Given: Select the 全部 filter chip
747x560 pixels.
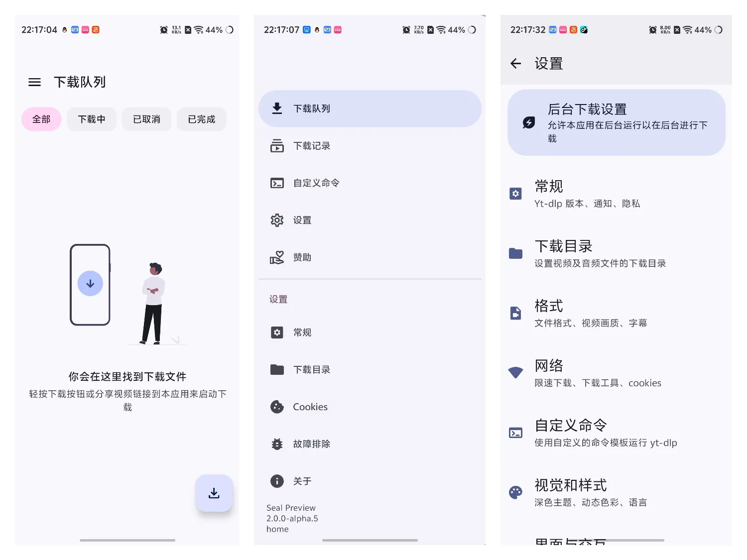Looking at the screenshot, I should click(x=41, y=119).
